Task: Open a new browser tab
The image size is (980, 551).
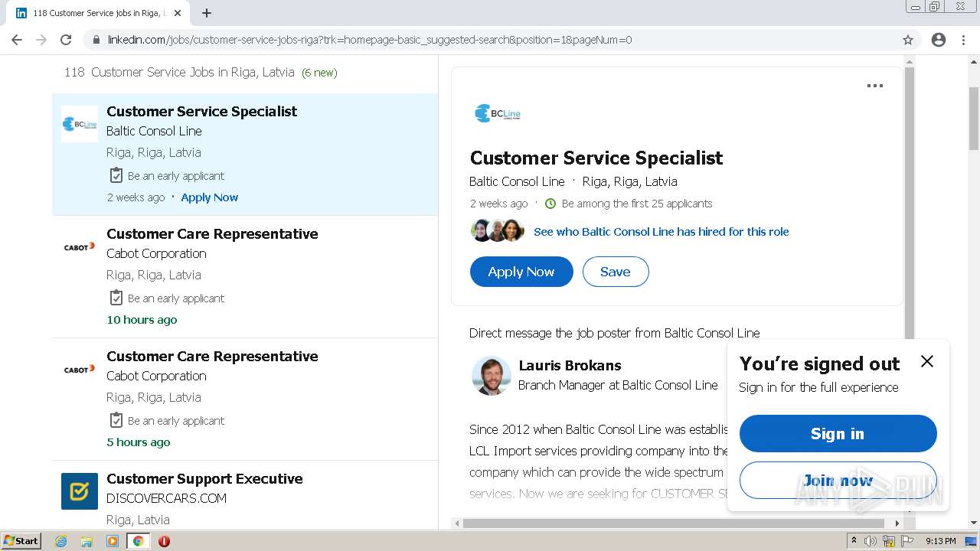Action: tap(207, 13)
